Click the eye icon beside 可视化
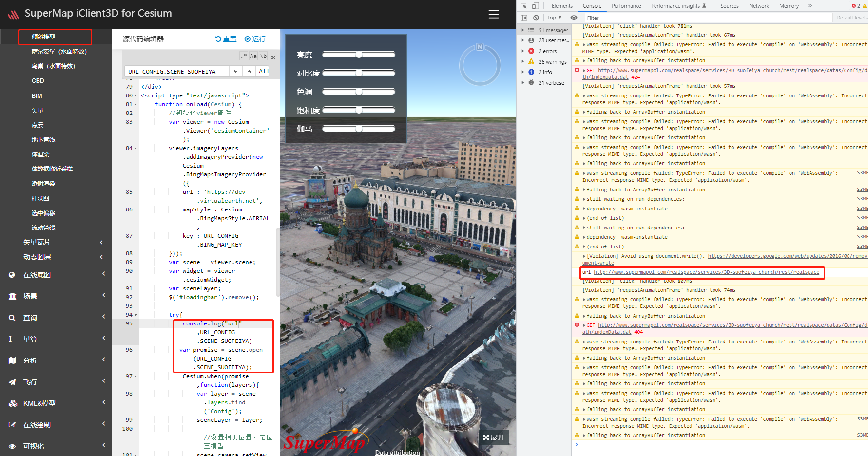The image size is (868, 456). [12, 446]
